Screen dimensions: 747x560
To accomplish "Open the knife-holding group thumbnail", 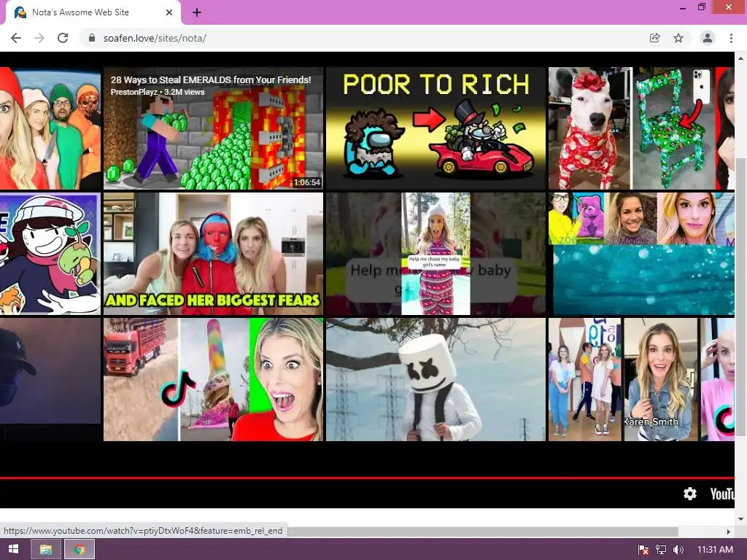I will click(x=50, y=128).
